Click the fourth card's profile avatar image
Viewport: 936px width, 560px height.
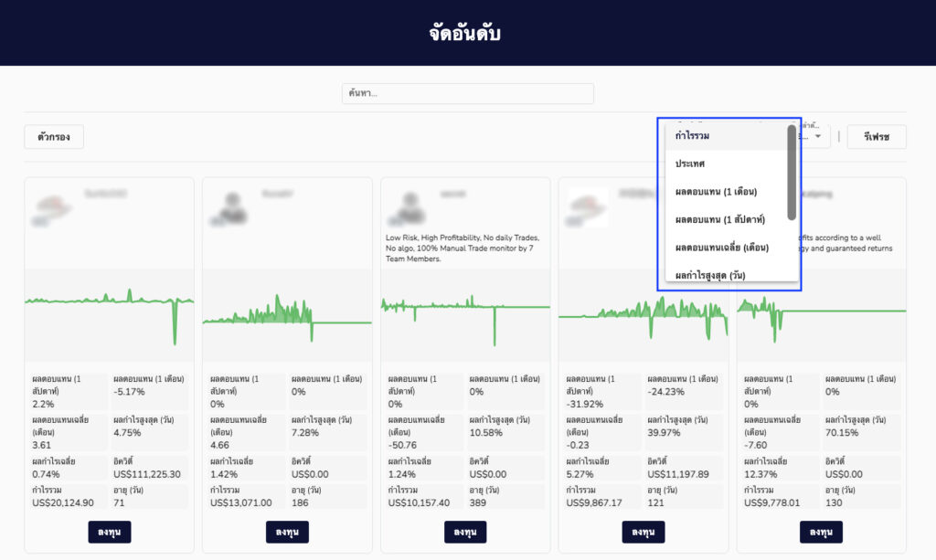point(587,208)
